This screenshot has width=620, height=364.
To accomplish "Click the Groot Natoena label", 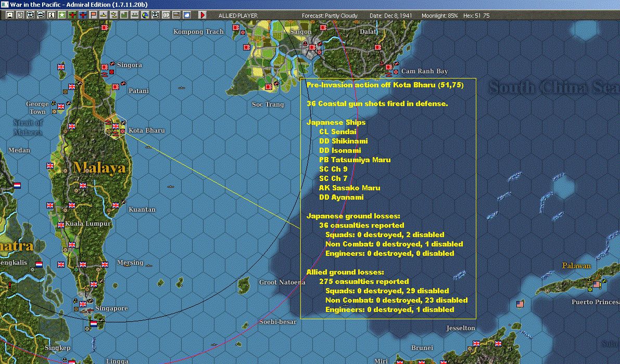I will 282,282.
